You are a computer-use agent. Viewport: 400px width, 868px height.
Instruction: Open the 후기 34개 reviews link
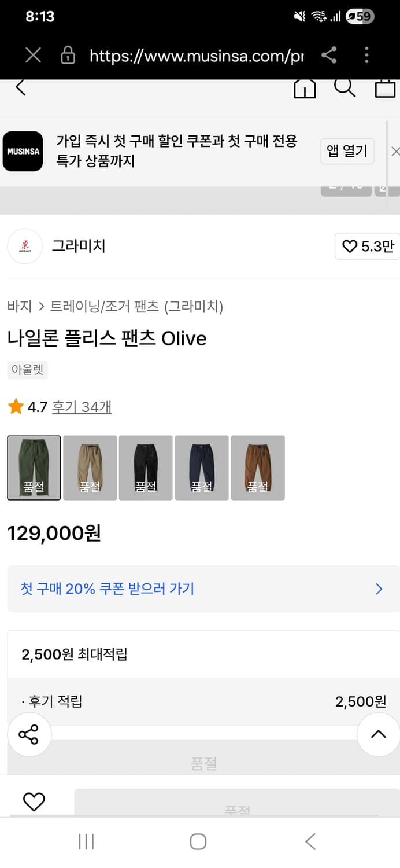82,407
